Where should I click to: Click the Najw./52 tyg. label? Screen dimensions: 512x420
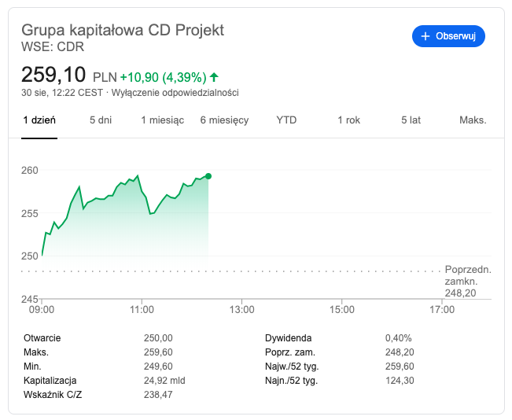(292, 367)
